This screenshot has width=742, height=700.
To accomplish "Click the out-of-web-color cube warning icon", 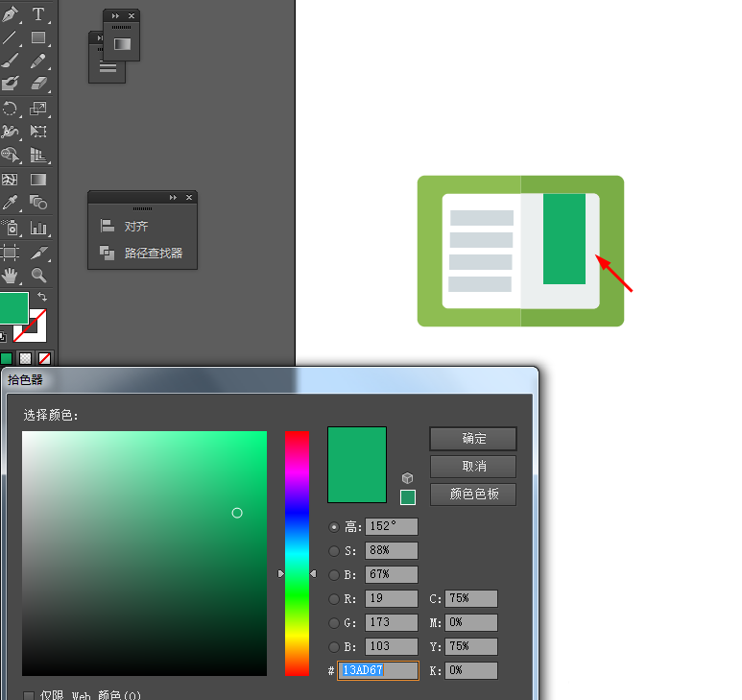I will pyautogui.click(x=407, y=478).
